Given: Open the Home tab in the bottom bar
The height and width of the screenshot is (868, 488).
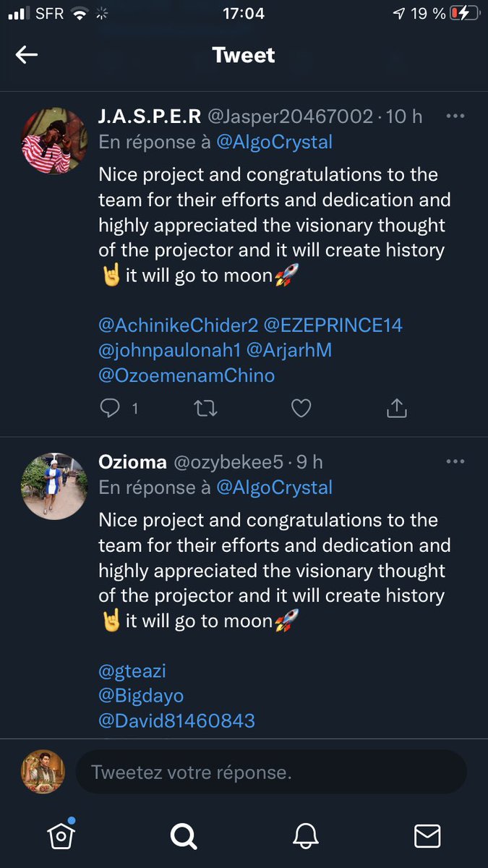Looking at the screenshot, I should click(x=61, y=835).
